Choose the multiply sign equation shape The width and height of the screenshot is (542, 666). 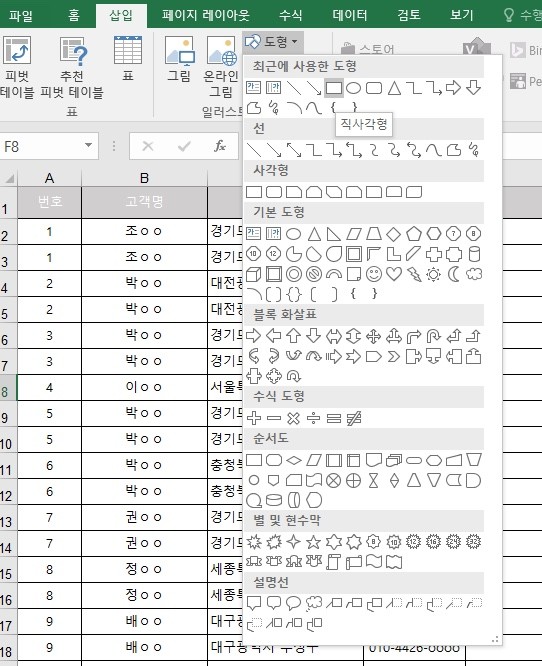click(294, 418)
